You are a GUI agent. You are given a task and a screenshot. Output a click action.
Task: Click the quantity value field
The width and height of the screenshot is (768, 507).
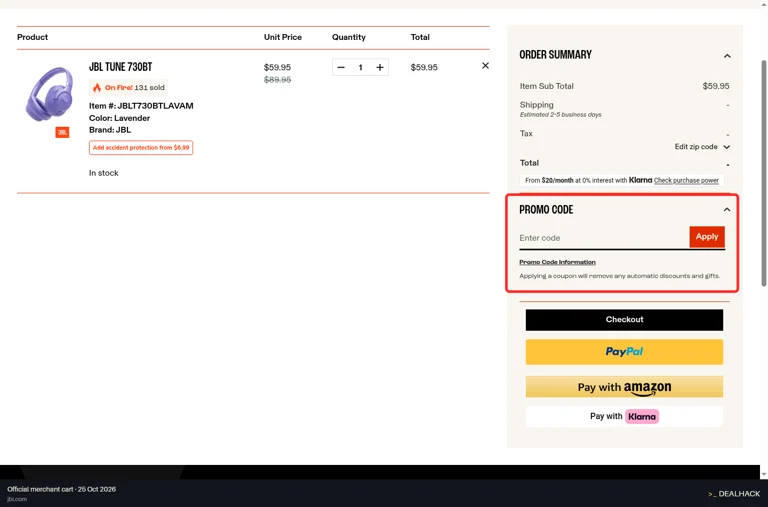click(x=360, y=67)
